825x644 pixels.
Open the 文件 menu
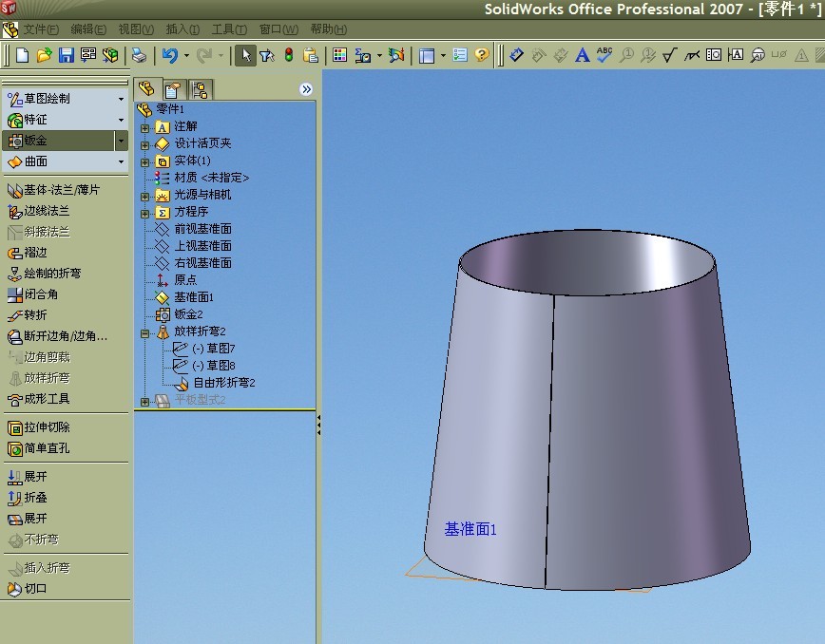(41, 29)
